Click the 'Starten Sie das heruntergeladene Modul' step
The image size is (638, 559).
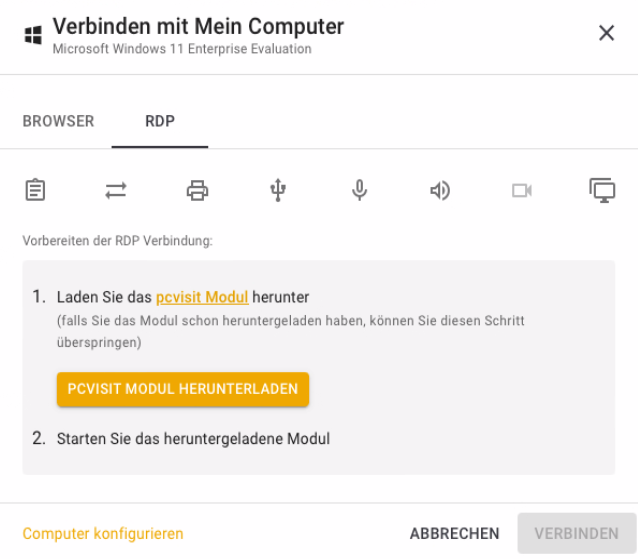[193, 438]
